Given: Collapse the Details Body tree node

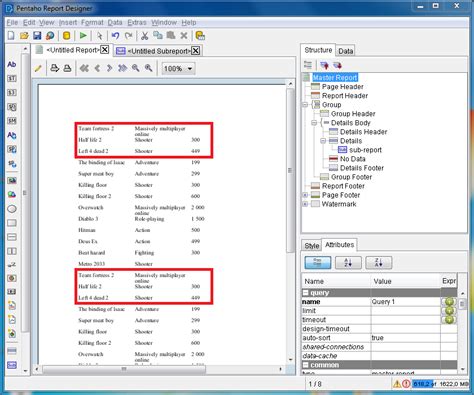Looking at the screenshot, I should coord(314,123).
